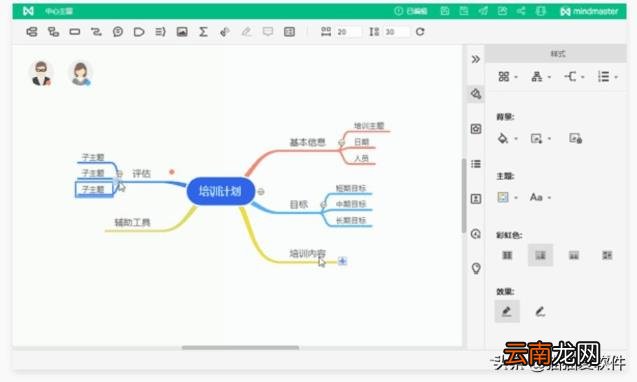This screenshot has height=382, width=637.
Task: Select the 培训内容 topic node
Action: [307, 254]
